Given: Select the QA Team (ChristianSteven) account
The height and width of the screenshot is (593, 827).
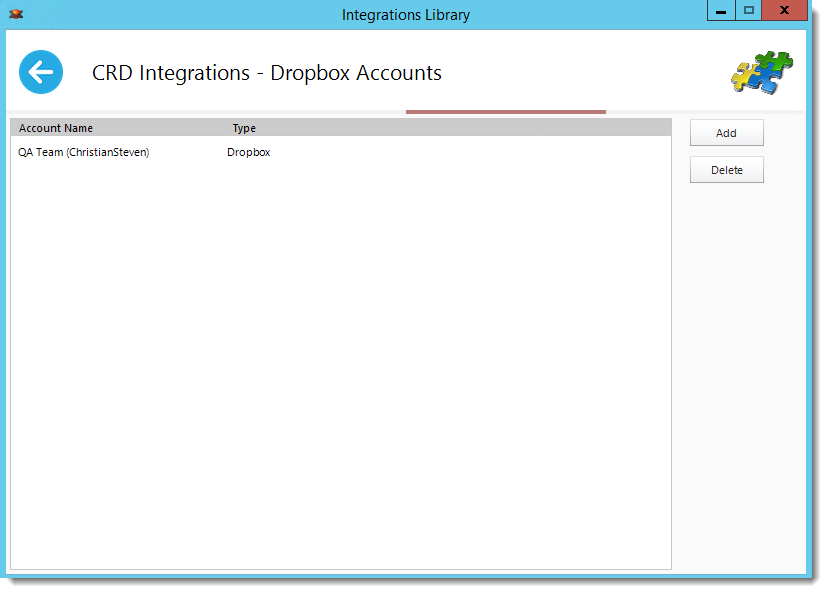Looking at the screenshot, I should point(83,152).
